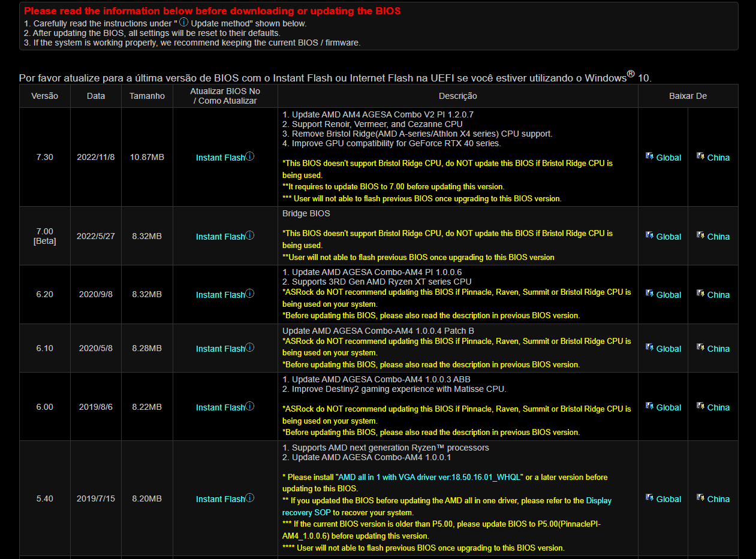
Task: Select version cell 7.00 [Beta]
Action: (x=45, y=236)
